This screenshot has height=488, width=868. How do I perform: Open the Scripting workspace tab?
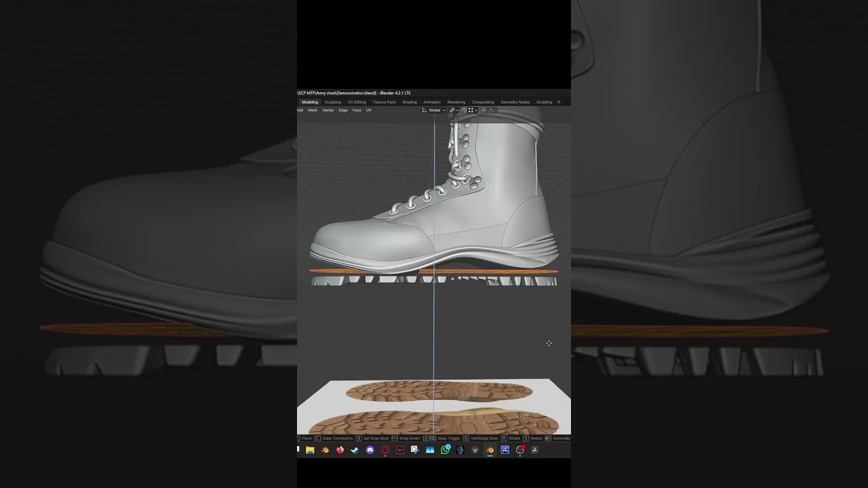coord(544,102)
